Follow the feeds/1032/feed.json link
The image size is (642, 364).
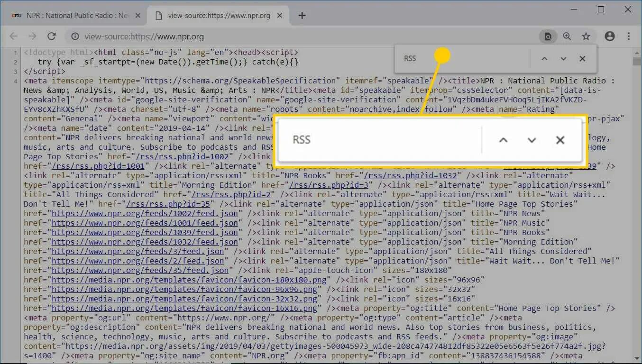pyautogui.click(x=145, y=242)
